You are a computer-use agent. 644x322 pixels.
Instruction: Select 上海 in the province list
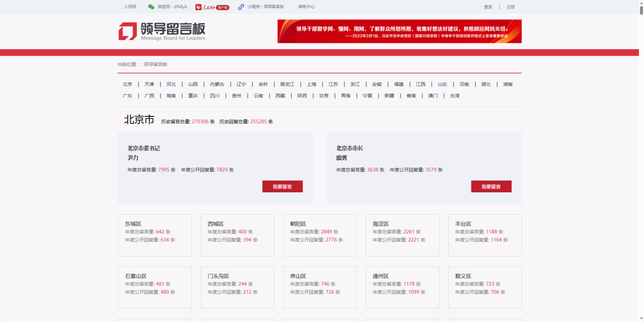click(312, 84)
